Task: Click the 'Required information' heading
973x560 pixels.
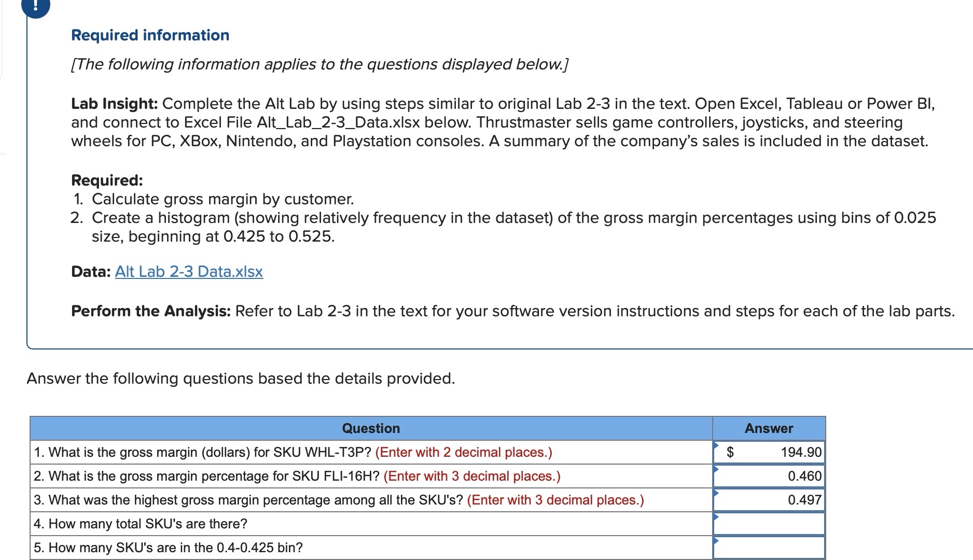Action: tap(150, 35)
